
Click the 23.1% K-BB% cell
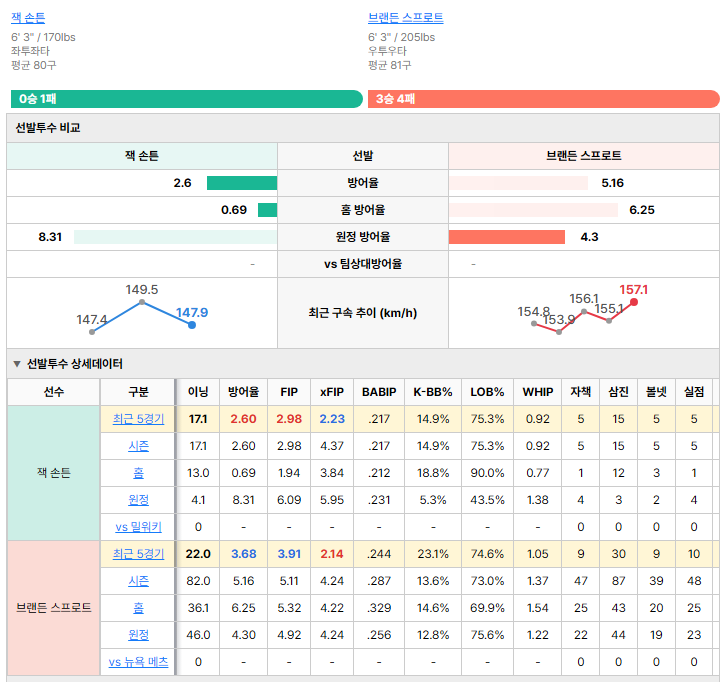pyautogui.click(x=433, y=554)
